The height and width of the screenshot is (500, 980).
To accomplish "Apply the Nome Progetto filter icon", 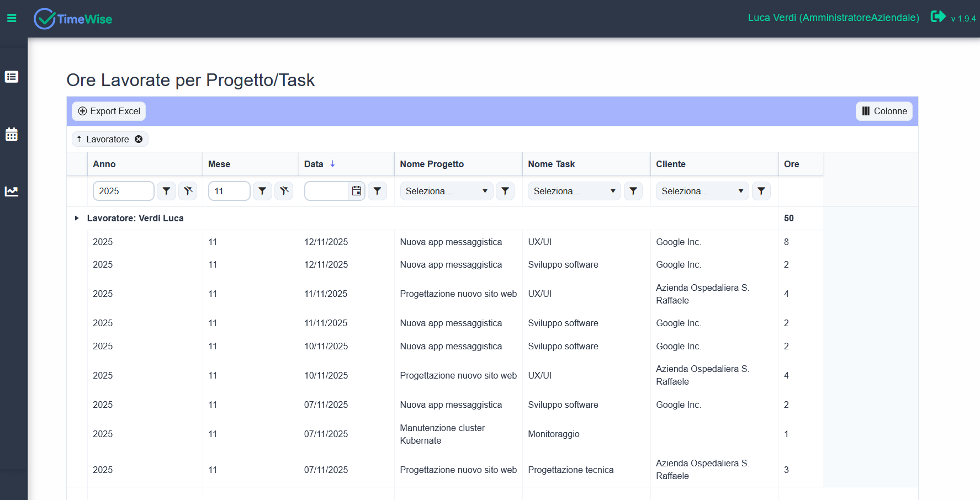I will 505,191.
